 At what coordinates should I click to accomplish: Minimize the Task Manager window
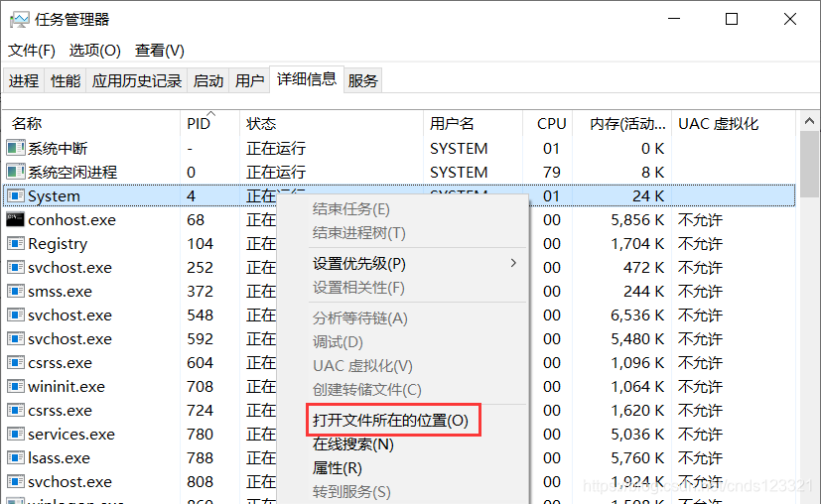point(674,20)
